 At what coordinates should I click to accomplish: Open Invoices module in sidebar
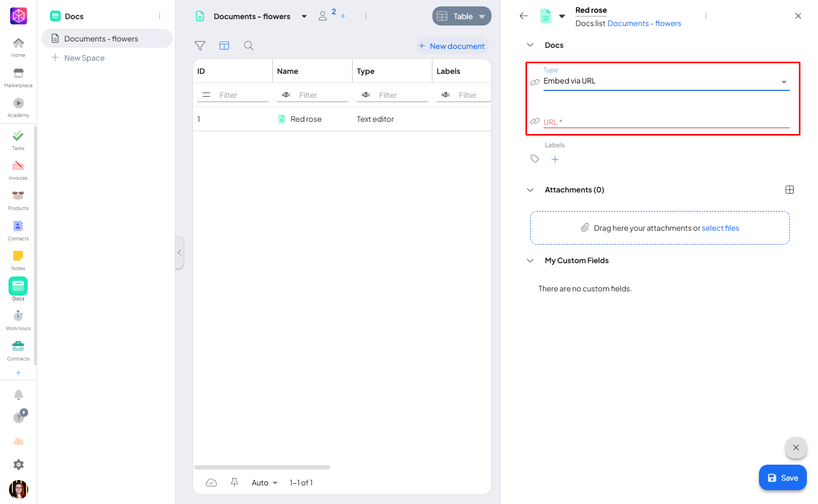18,170
